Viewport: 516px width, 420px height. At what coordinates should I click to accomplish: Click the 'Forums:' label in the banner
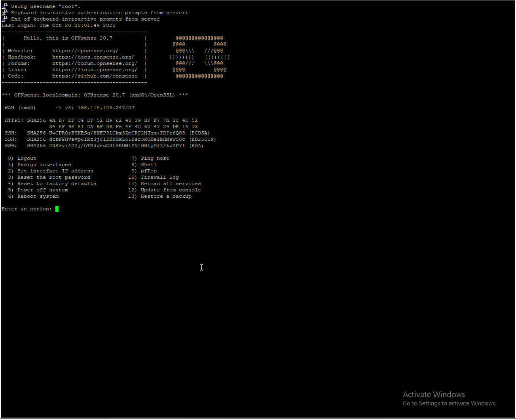click(19, 63)
